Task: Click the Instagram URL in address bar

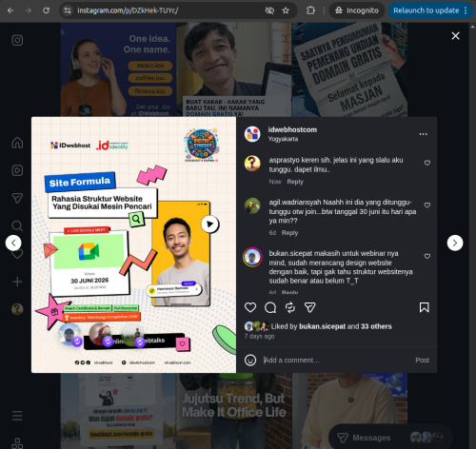Action: pyautogui.click(x=128, y=10)
